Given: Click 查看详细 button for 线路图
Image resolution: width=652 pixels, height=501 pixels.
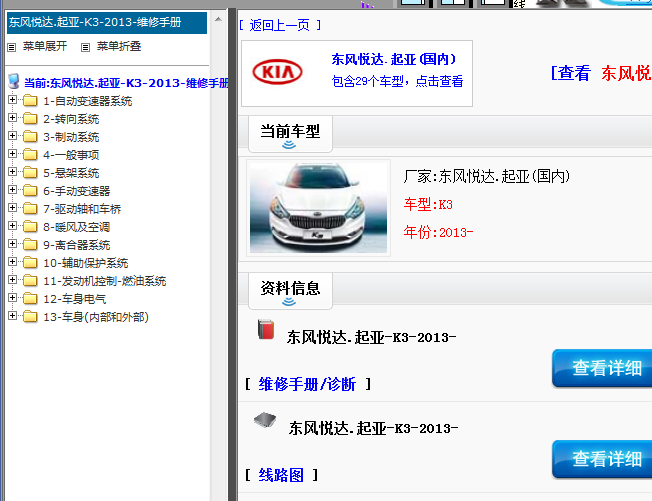Looking at the screenshot, I should 602,459.
